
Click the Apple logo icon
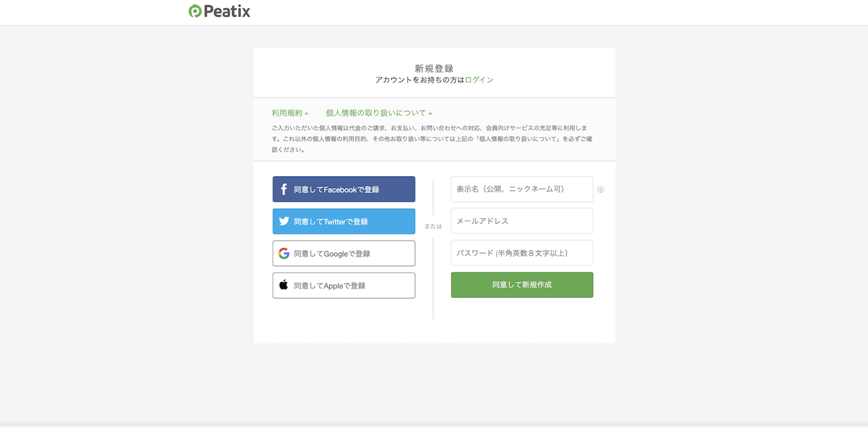click(x=284, y=285)
